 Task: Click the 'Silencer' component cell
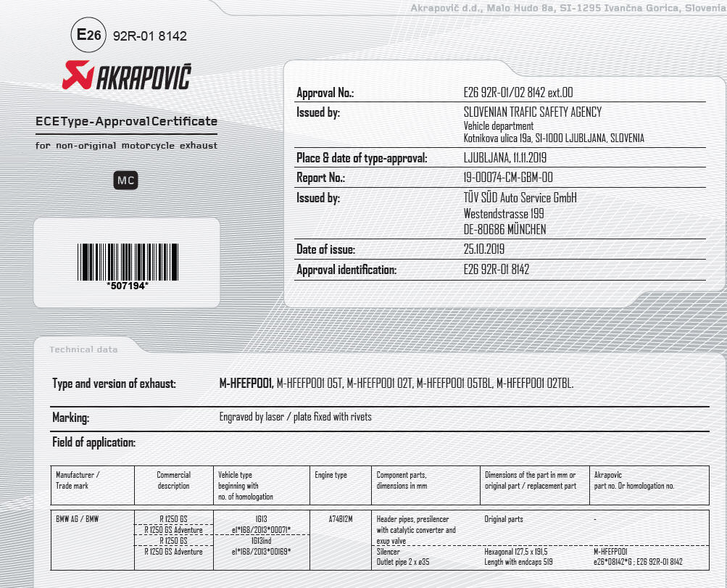coord(388,552)
